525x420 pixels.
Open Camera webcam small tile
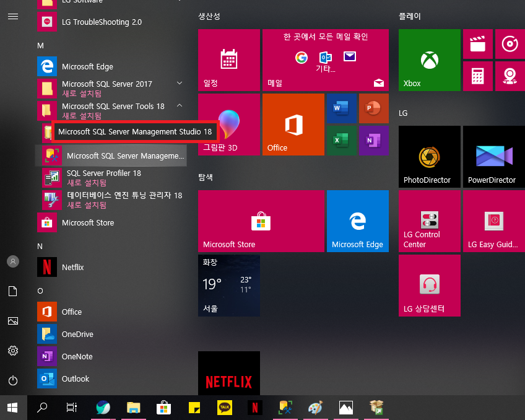point(510,76)
